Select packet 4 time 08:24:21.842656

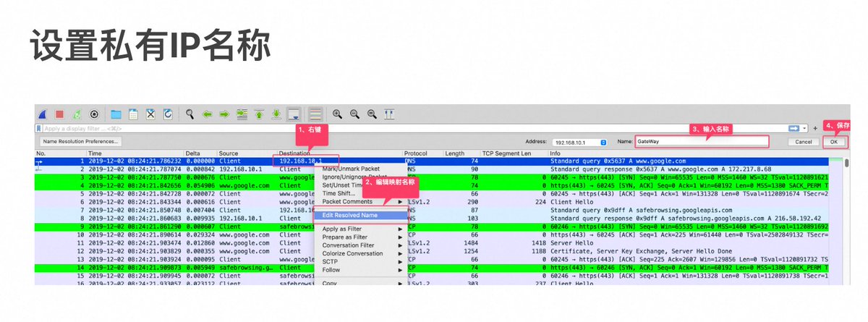[x=135, y=185]
